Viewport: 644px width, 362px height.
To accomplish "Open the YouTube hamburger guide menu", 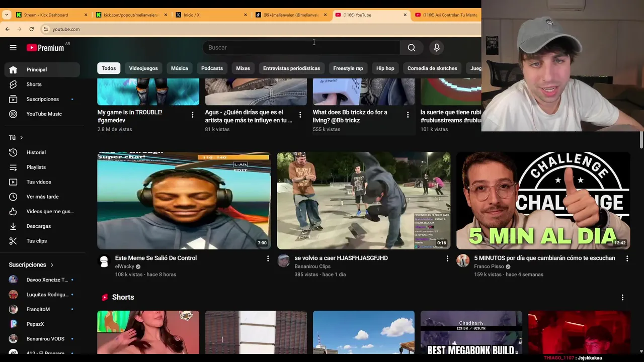I will [x=13, y=48].
